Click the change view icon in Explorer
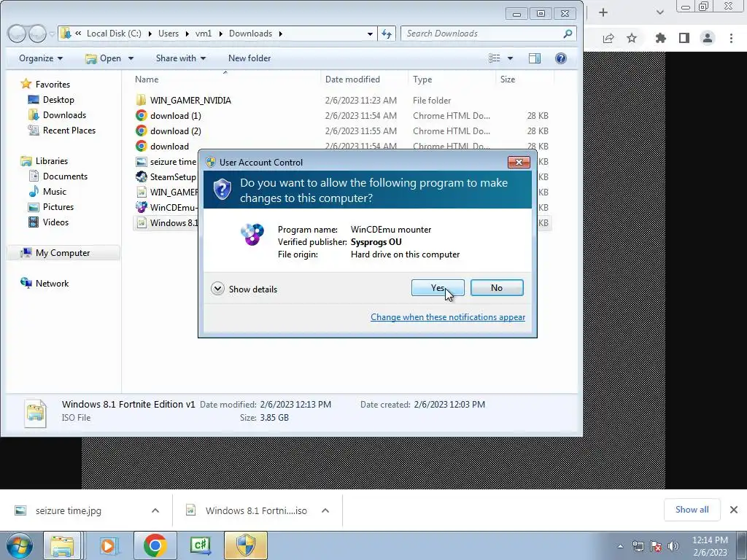 (495, 58)
